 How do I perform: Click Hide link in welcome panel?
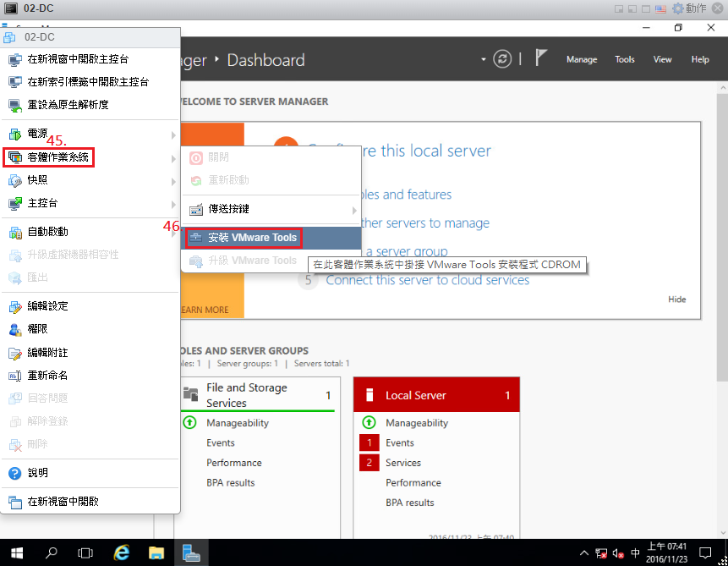pyautogui.click(x=676, y=299)
